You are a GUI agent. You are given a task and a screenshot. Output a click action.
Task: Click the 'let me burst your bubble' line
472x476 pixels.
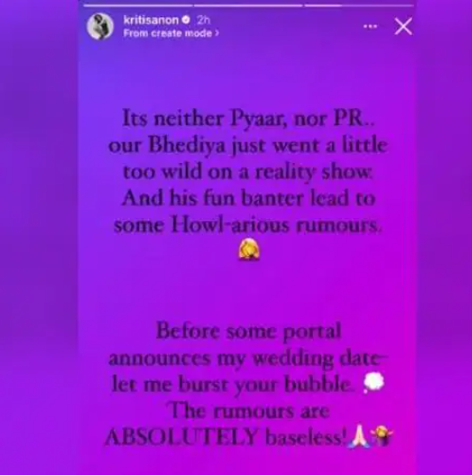point(235,385)
